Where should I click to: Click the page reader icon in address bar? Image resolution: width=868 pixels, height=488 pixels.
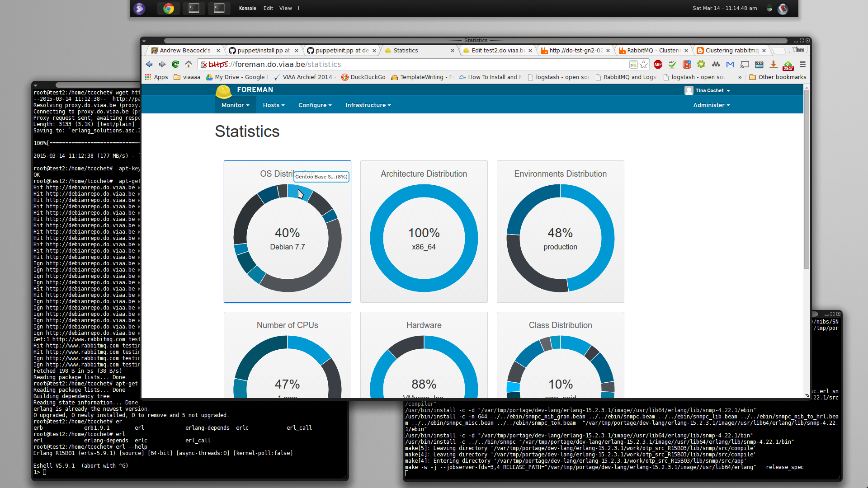pos(633,65)
